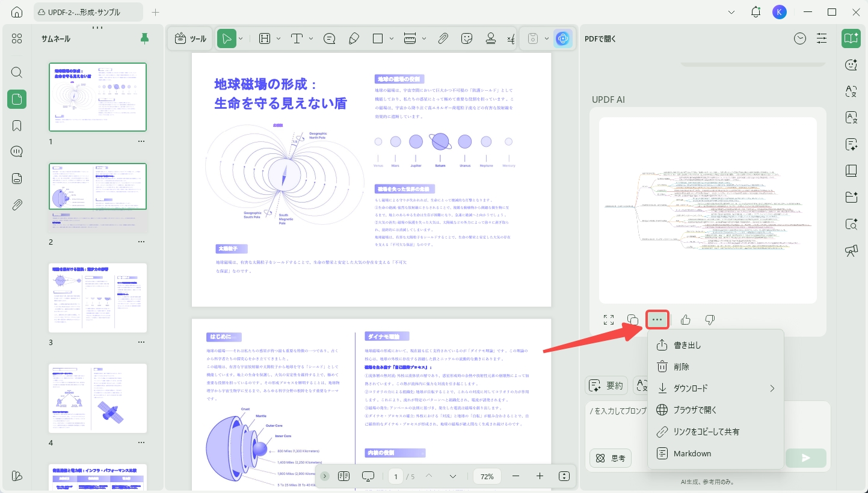Image resolution: width=868 pixels, height=493 pixels.
Task: Open AI panel settings sliders icon
Action: tap(822, 38)
